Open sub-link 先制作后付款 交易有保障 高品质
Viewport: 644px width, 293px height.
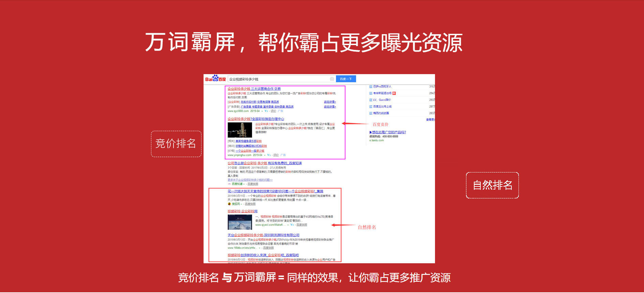pyautogui.click(x=260, y=102)
